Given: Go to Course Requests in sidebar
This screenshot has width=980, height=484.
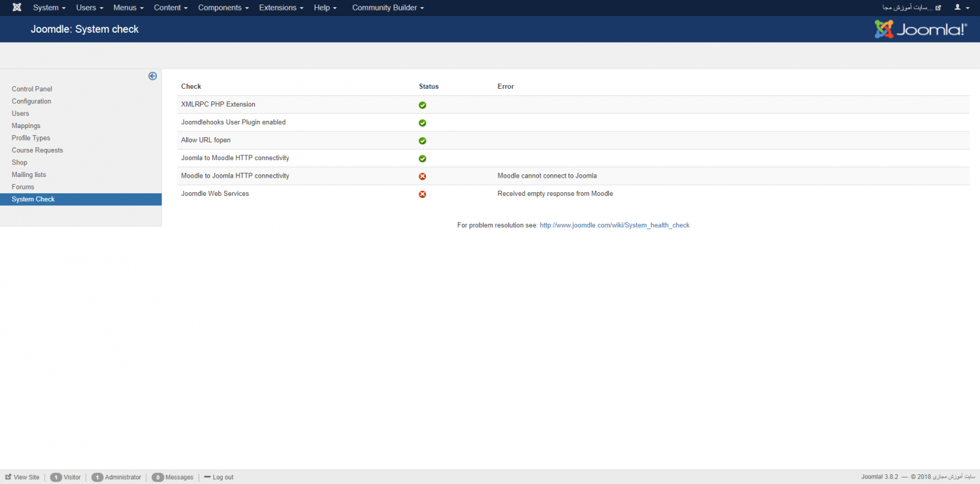Looking at the screenshot, I should pyautogui.click(x=37, y=150).
